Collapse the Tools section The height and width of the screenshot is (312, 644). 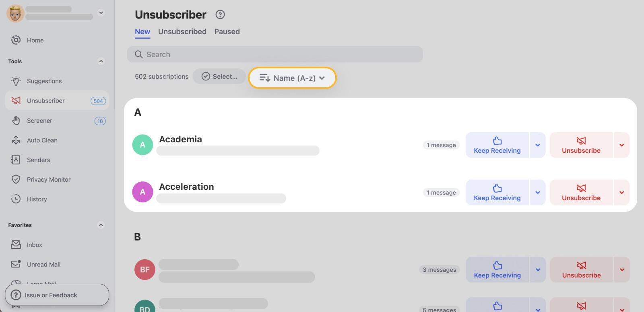tap(101, 61)
